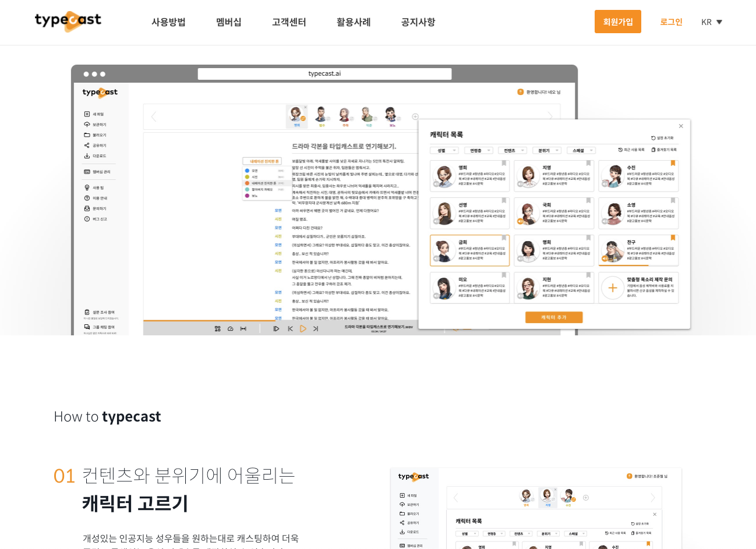This screenshot has width=756, height=549.
Task: Toggle the bookmark on the 지현 card
Action: pyautogui.click(x=589, y=275)
